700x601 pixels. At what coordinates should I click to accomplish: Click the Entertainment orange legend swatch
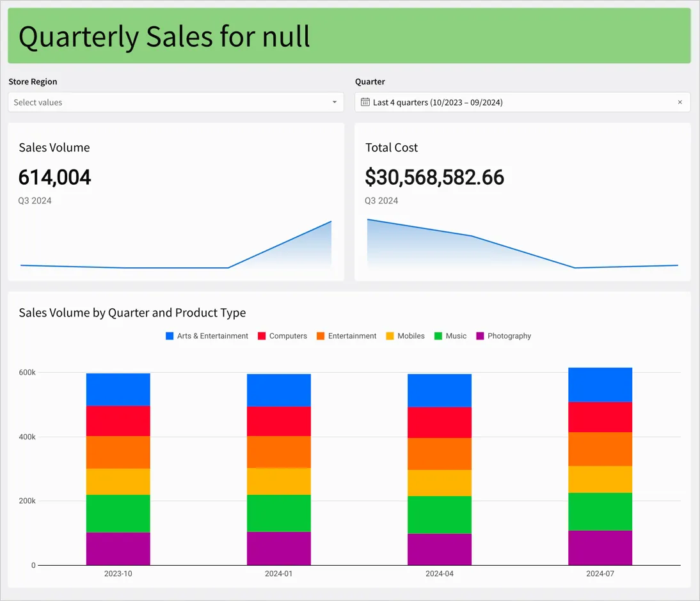pyautogui.click(x=321, y=336)
